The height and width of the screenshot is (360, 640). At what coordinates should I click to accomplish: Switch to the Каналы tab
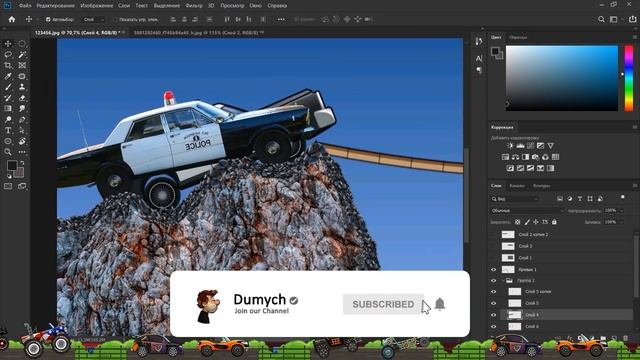[x=517, y=186]
